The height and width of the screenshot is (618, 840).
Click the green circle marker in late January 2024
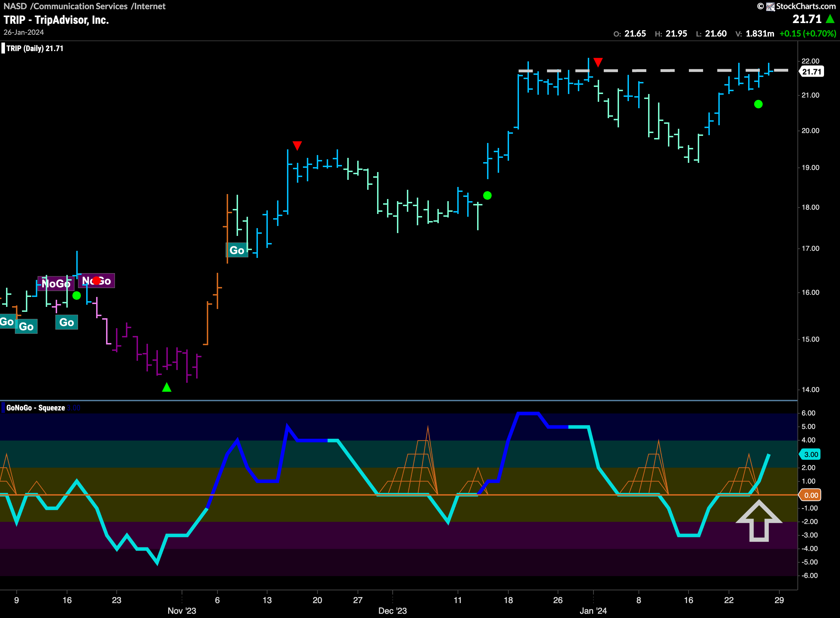tap(758, 104)
